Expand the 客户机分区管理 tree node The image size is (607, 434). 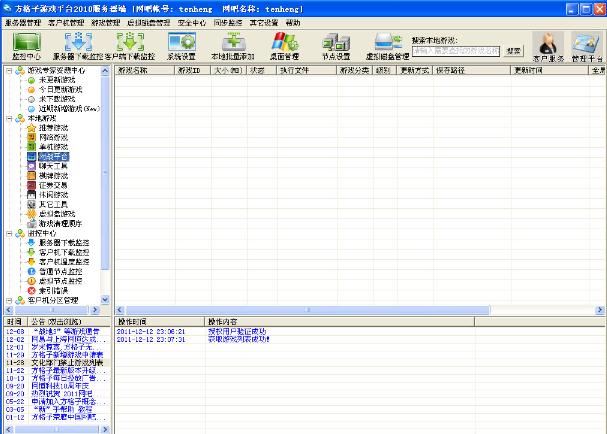[x=8, y=299]
